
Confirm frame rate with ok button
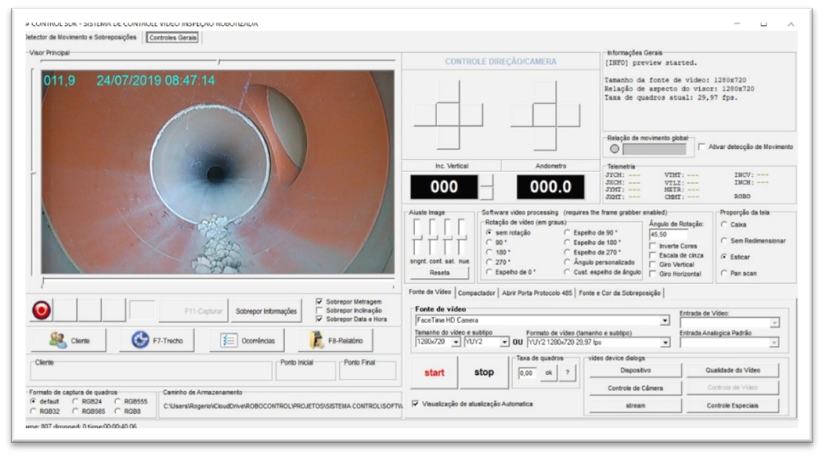[x=548, y=373]
